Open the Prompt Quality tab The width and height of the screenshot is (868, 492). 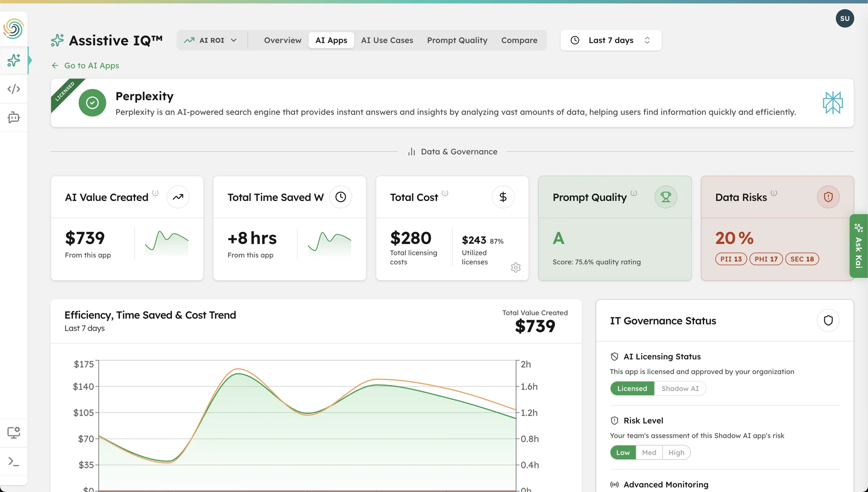[x=457, y=40]
